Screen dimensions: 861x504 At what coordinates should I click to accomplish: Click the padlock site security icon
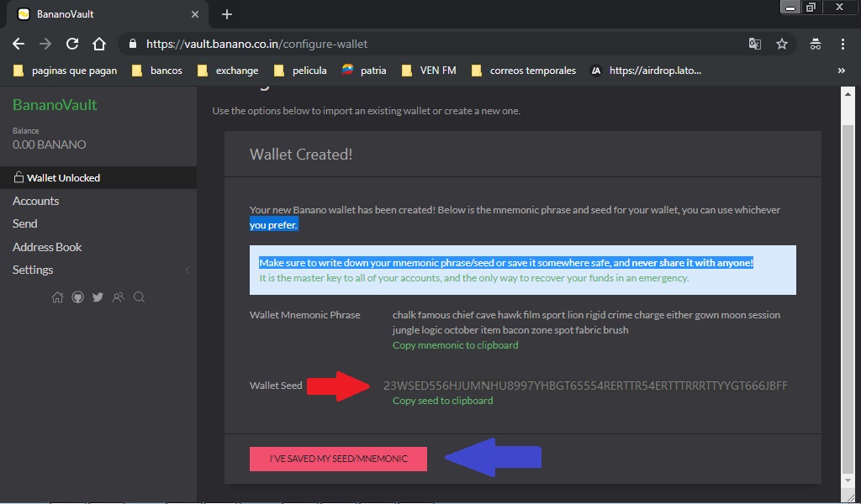pyautogui.click(x=132, y=44)
